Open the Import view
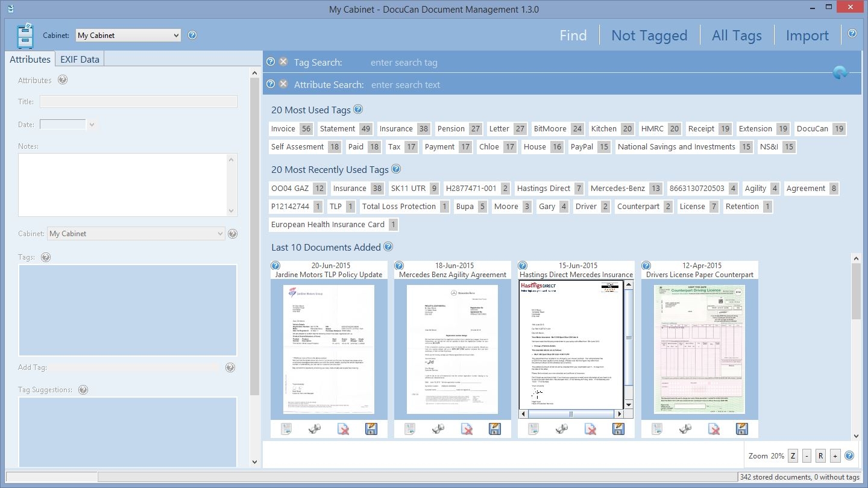The image size is (868, 488). point(807,36)
